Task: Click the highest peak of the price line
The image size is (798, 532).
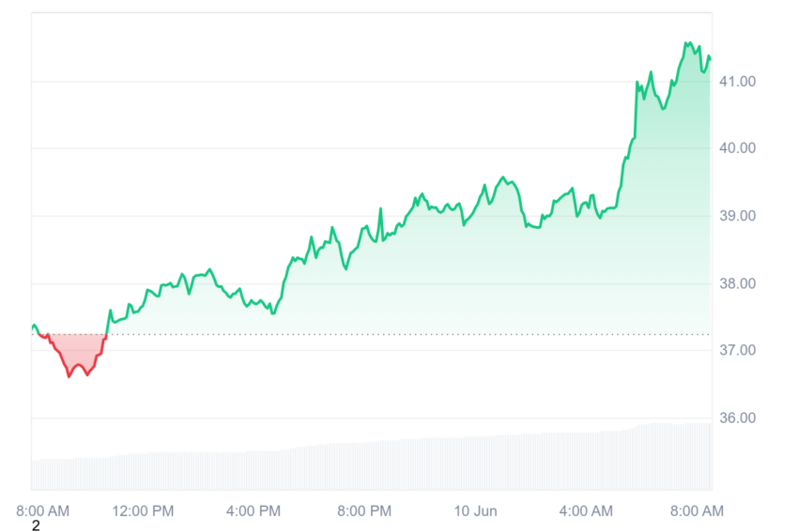Action: (x=687, y=43)
